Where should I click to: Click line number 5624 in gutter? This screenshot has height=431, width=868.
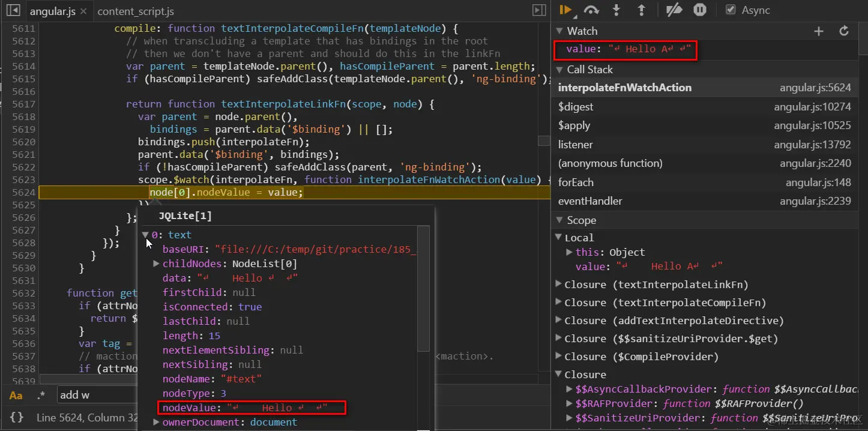click(23, 192)
